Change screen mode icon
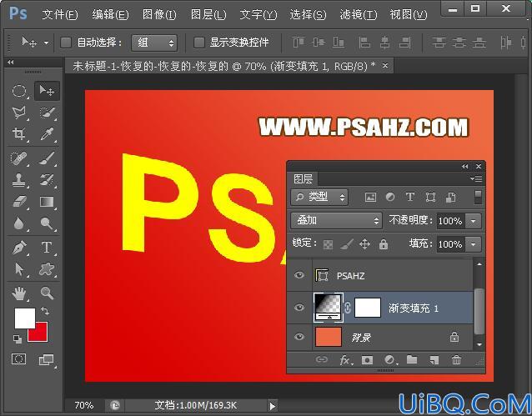Screen dimensions: 532x416 pyautogui.click(x=47, y=359)
